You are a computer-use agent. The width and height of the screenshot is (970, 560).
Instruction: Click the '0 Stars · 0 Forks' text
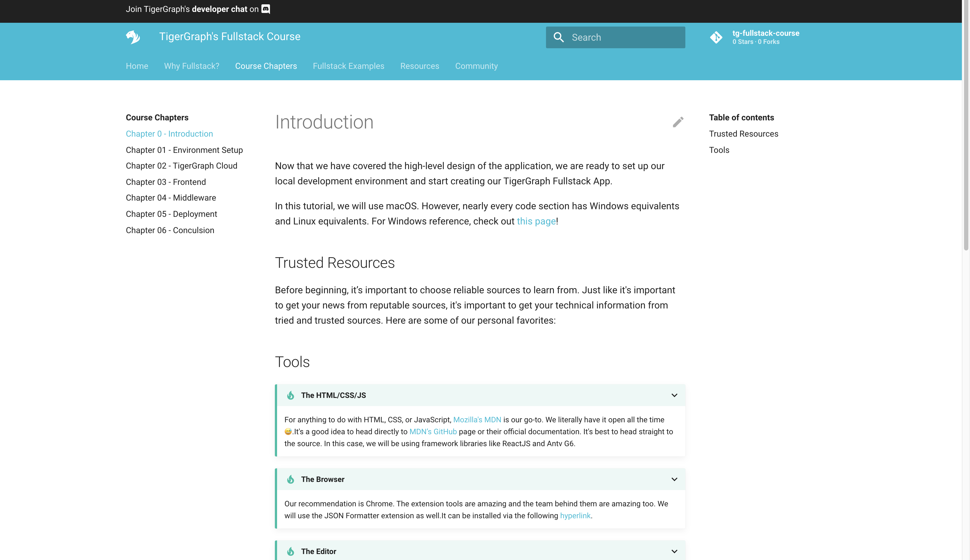(756, 42)
